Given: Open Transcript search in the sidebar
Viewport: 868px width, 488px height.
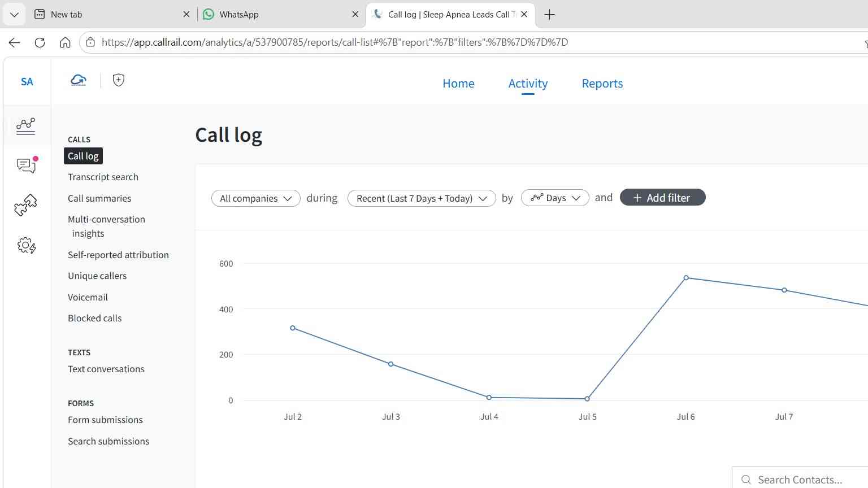Looking at the screenshot, I should 103,177.
